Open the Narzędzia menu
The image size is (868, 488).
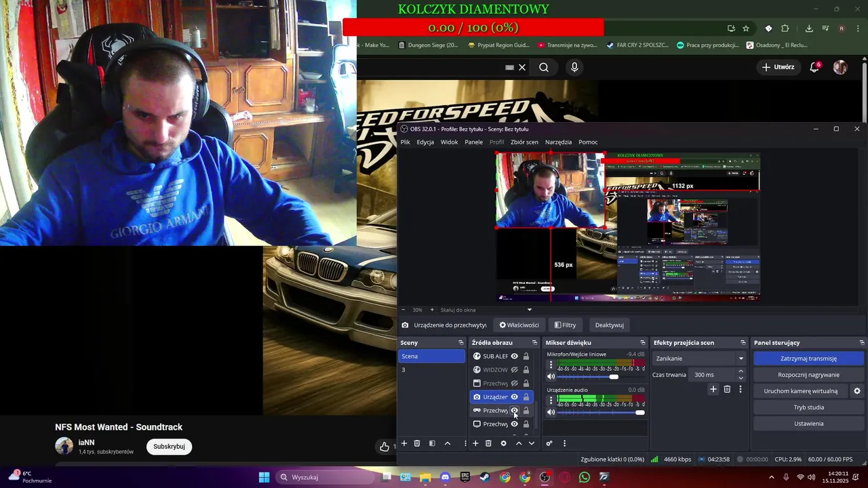pyautogui.click(x=558, y=142)
